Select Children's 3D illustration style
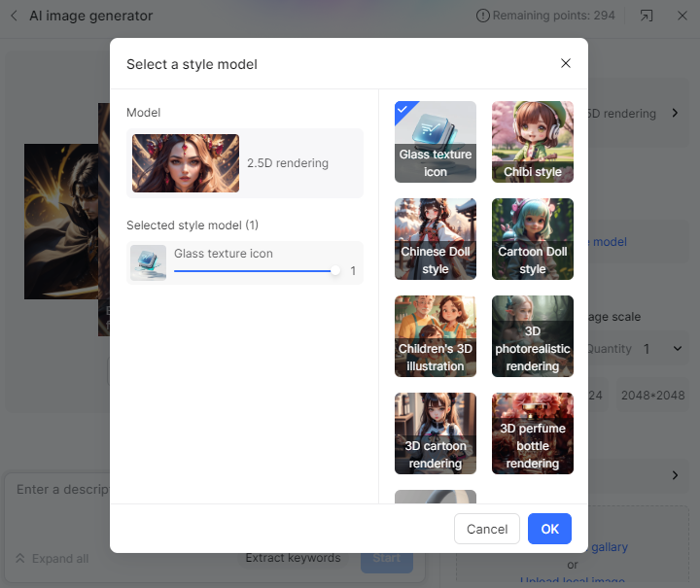The image size is (700, 588). pos(436,336)
